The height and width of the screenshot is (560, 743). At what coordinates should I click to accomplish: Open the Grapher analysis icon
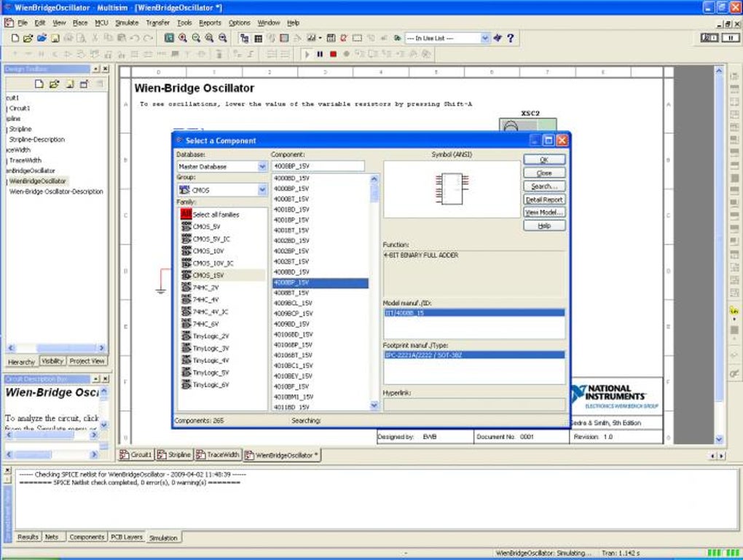tap(311, 38)
